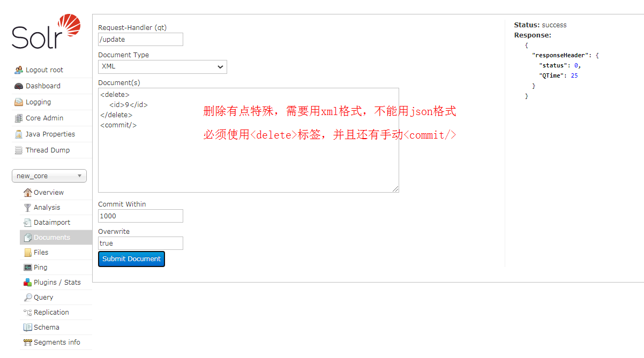The image size is (644, 358).
Task: Click the textarea resize handle corner
Action: (395, 189)
